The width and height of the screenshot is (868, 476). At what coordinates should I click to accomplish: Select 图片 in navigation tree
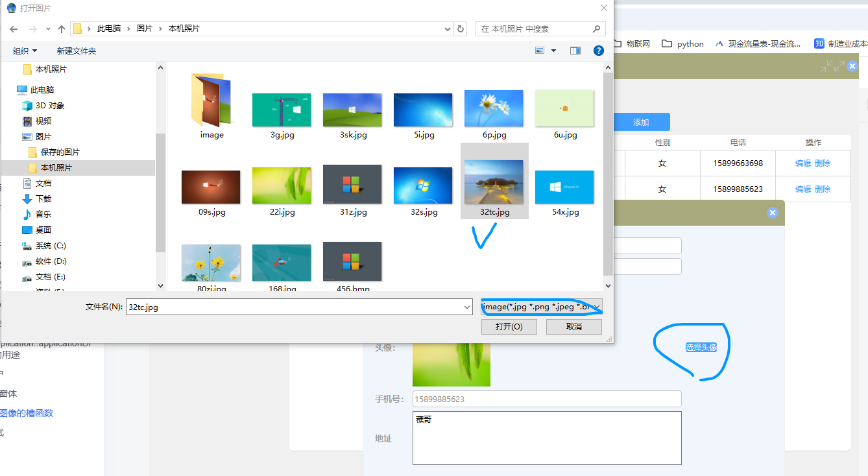(37, 137)
